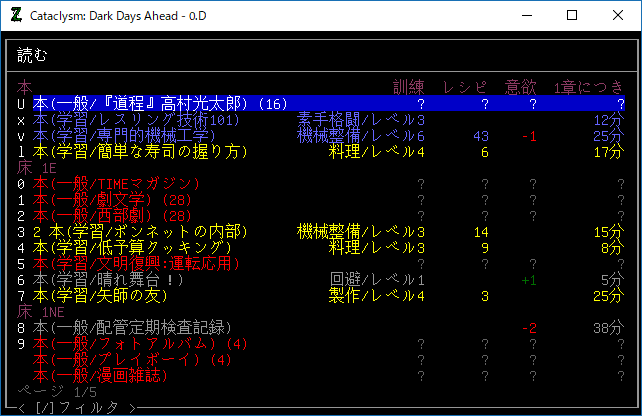This screenshot has width=642, height=416.
Task: Select the 低予算クッキング book
Action: [132, 248]
